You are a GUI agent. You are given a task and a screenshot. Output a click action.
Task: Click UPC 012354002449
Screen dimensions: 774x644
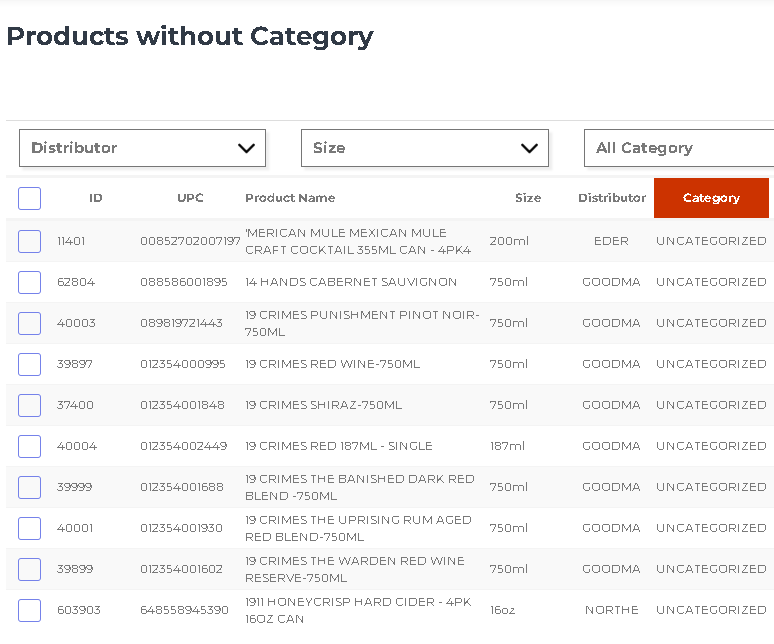click(x=184, y=446)
